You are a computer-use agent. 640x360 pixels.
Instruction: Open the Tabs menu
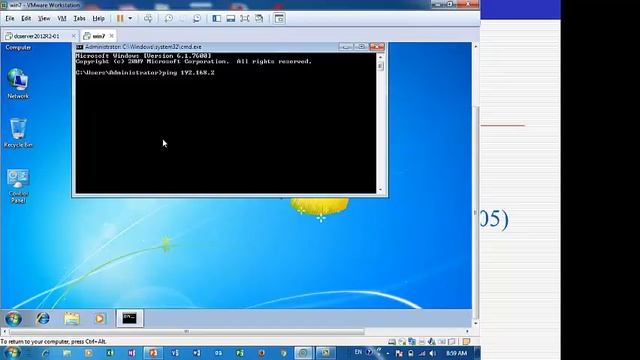(79, 18)
